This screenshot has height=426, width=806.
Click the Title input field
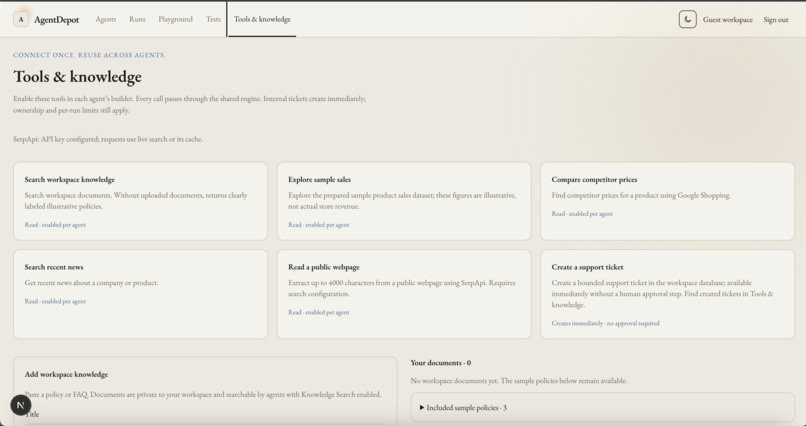(x=205, y=424)
